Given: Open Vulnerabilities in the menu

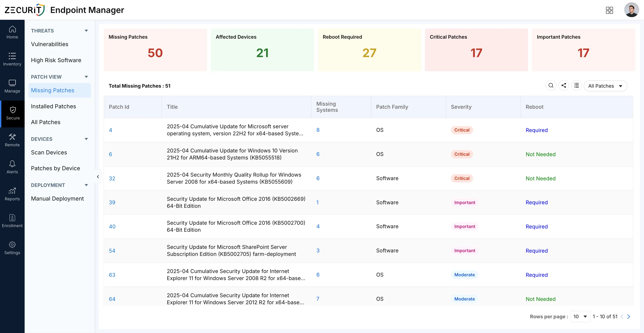Looking at the screenshot, I should [49, 44].
